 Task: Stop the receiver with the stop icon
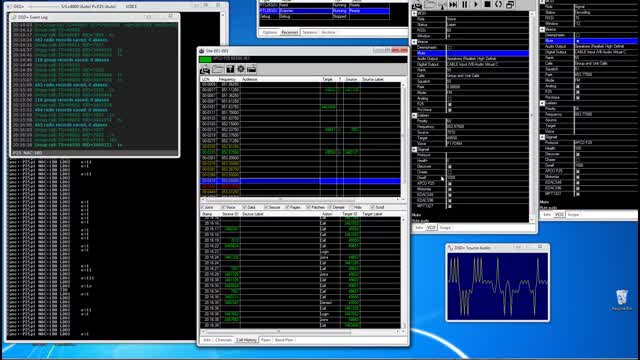click(487, 4)
